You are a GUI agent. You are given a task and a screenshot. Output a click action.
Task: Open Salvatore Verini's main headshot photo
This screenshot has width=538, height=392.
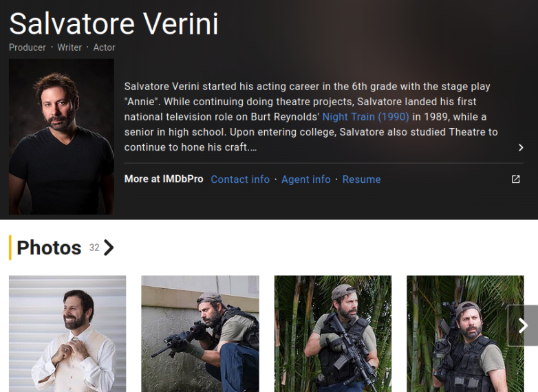click(61, 136)
